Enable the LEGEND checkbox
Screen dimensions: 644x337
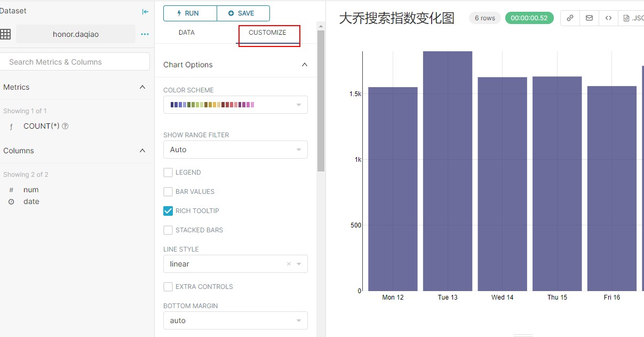coord(168,173)
